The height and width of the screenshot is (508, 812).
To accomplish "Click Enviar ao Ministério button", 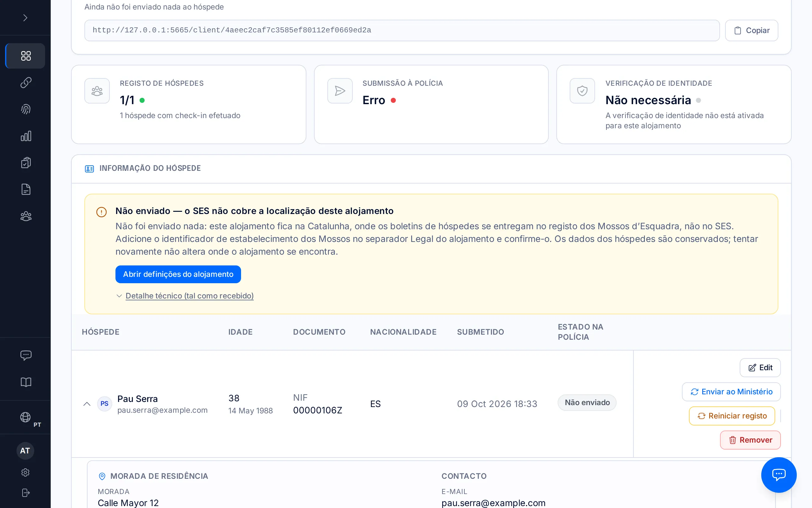I will (x=731, y=392).
